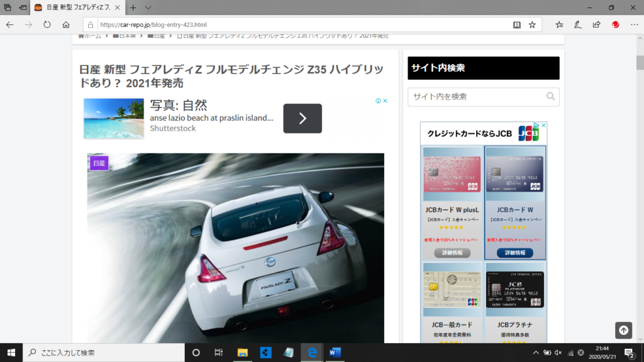Share this page

(x=596, y=25)
